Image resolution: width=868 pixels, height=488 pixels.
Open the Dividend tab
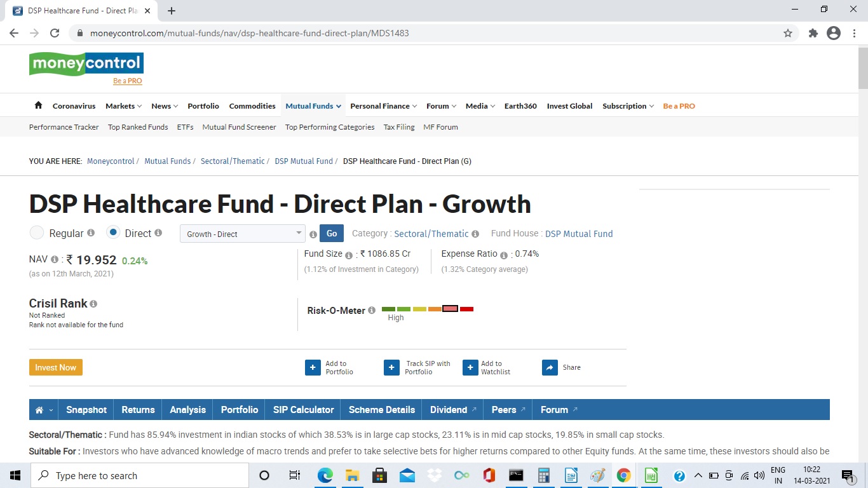click(x=453, y=410)
